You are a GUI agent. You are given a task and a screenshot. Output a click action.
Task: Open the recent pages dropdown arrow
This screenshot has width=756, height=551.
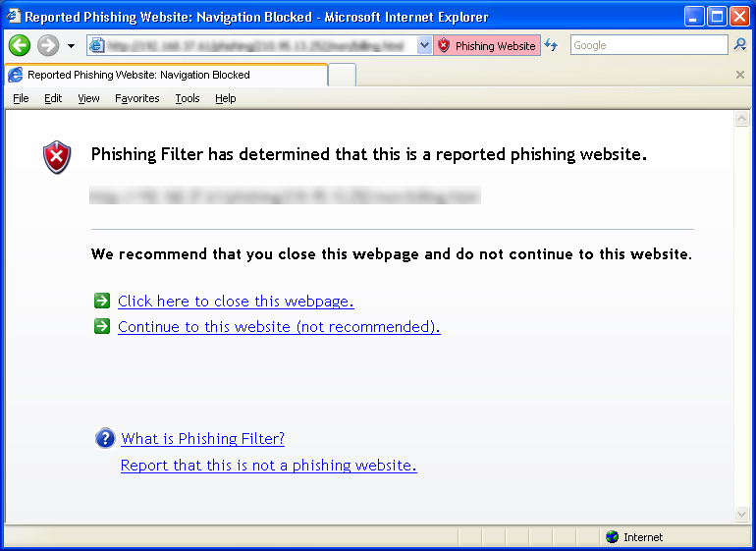[71, 46]
